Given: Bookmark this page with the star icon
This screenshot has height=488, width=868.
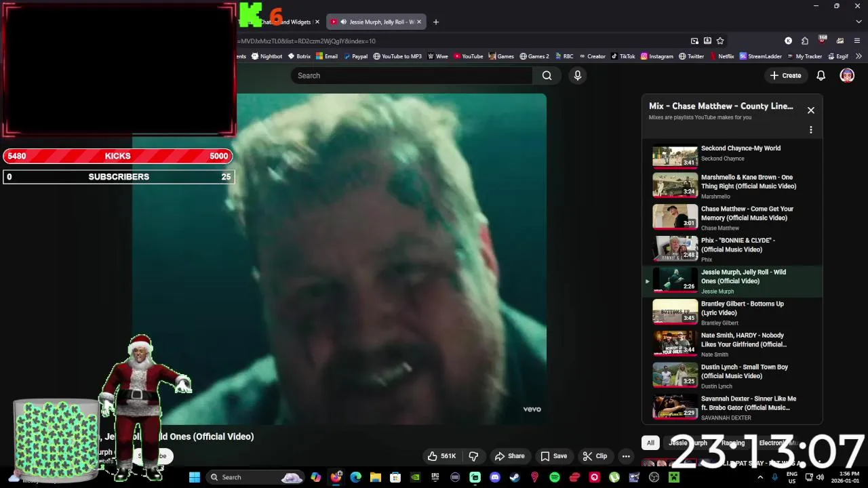Looking at the screenshot, I should click(720, 41).
